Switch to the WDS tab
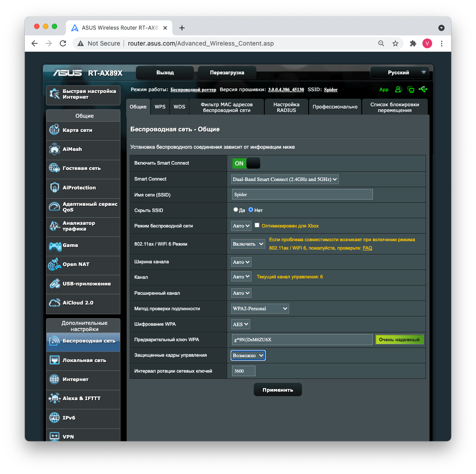Viewport: 476px width, 474px height. [x=179, y=107]
